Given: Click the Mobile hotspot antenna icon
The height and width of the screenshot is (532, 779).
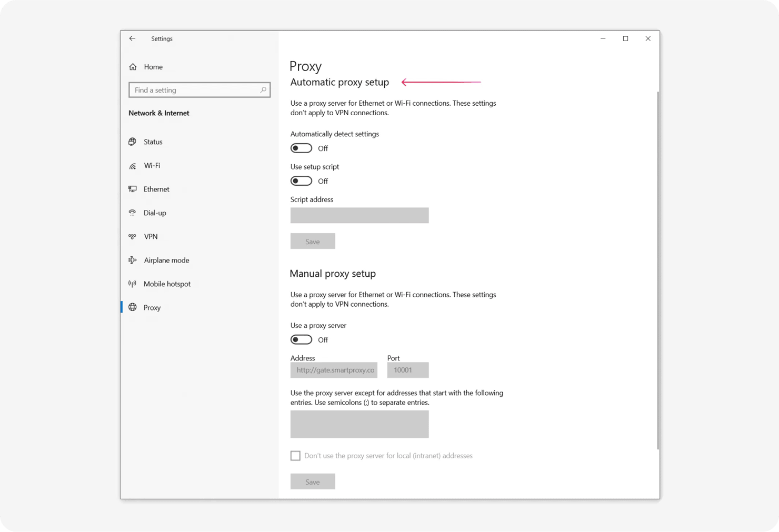Looking at the screenshot, I should click(133, 284).
